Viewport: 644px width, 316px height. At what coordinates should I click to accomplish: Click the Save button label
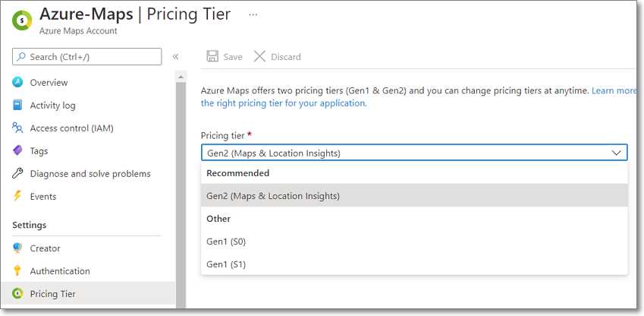(x=233, y=57)
